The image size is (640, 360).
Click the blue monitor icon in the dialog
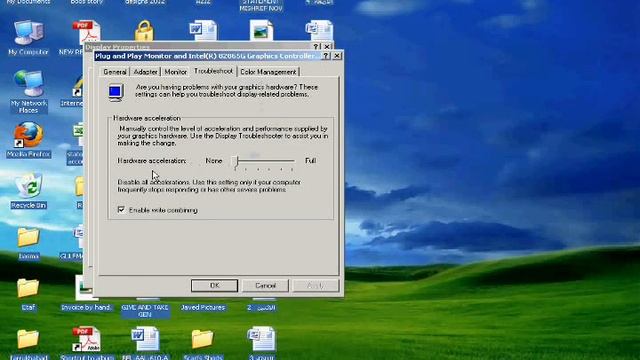coord(116,92)
